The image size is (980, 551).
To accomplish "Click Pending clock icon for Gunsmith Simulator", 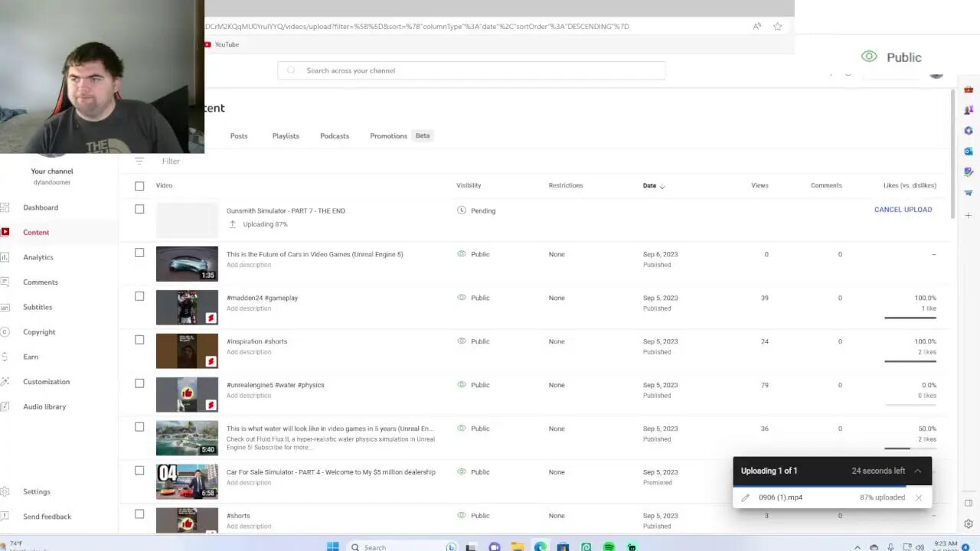I will [x=461, y=210].
